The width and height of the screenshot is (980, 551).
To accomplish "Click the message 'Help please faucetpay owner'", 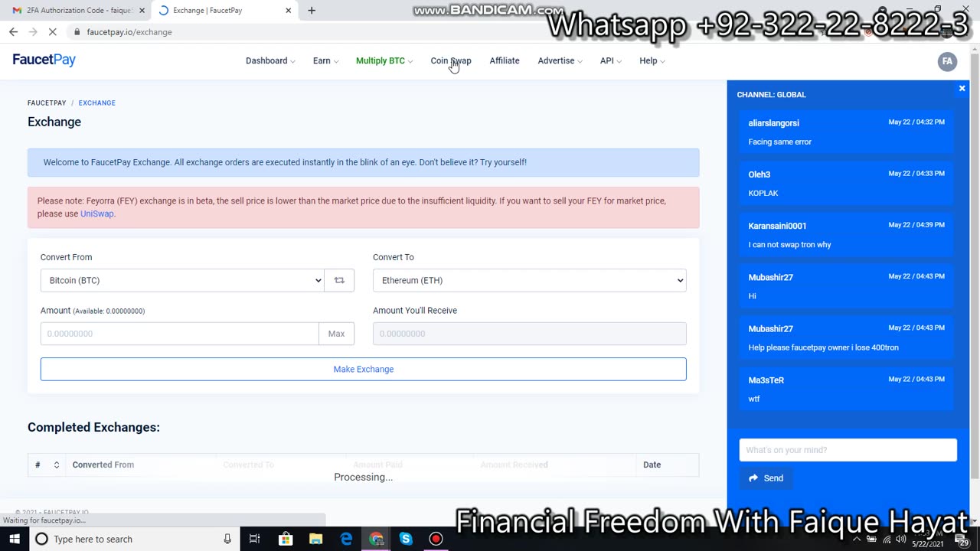I will tap(823, 347).
